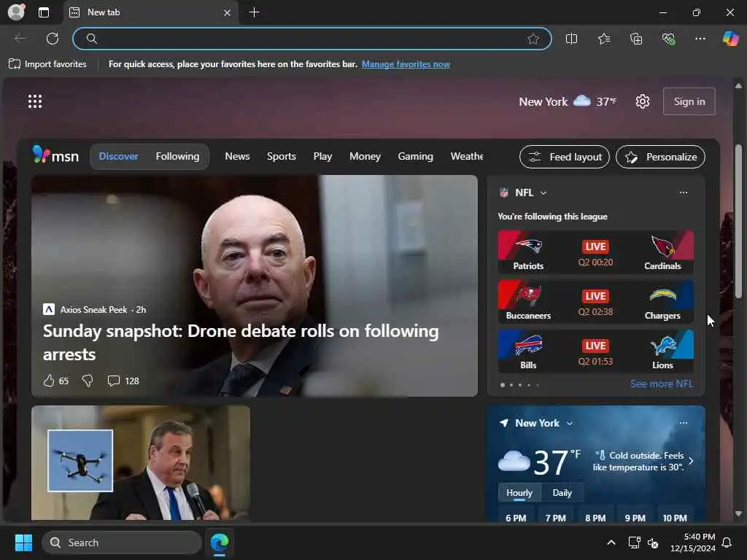
Task: Open the Play tab
Action: pyautogui.click(x=322, y=156)
